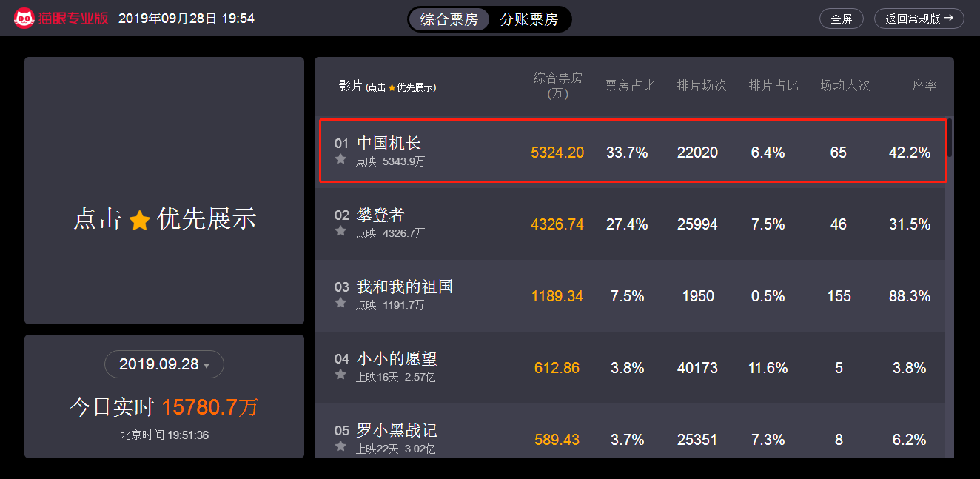
Task: Click the large yellow star in left panel
Action: (139, 220)
